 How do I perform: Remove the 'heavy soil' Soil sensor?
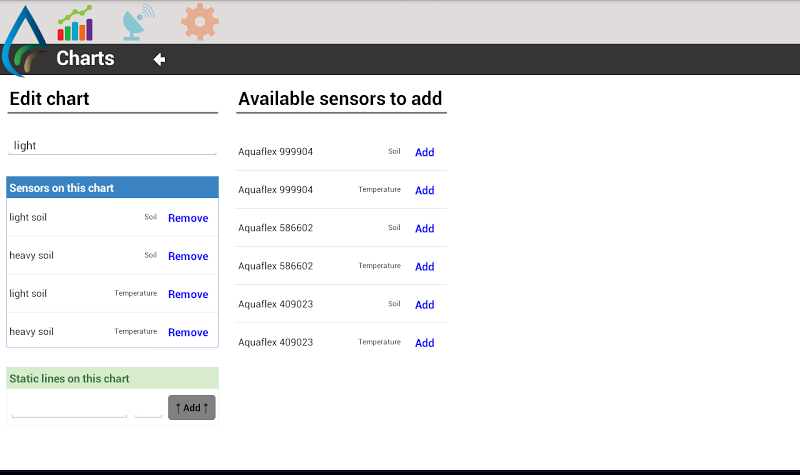pos(188,256)
